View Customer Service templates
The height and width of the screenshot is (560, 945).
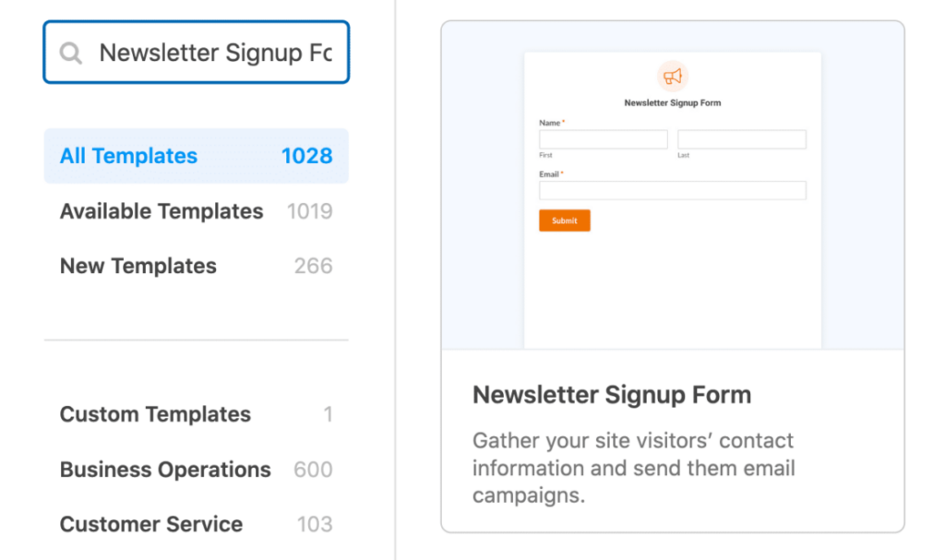pos(151,524)
